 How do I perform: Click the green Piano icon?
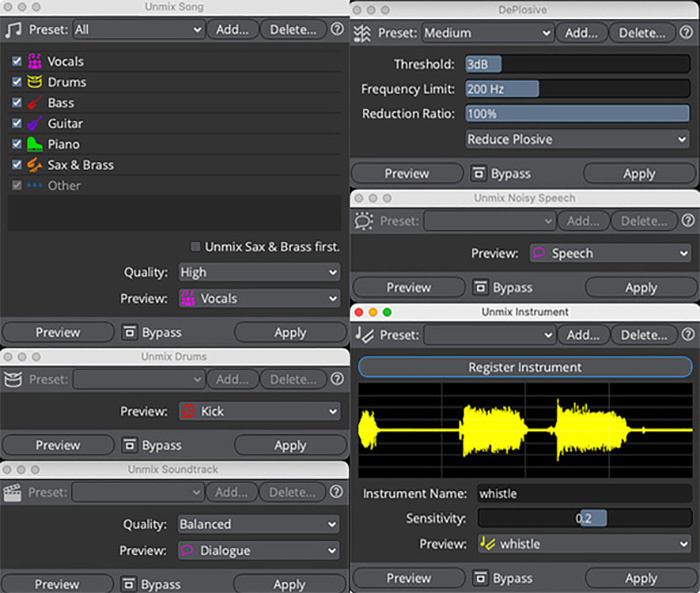[x=35, y=144]
